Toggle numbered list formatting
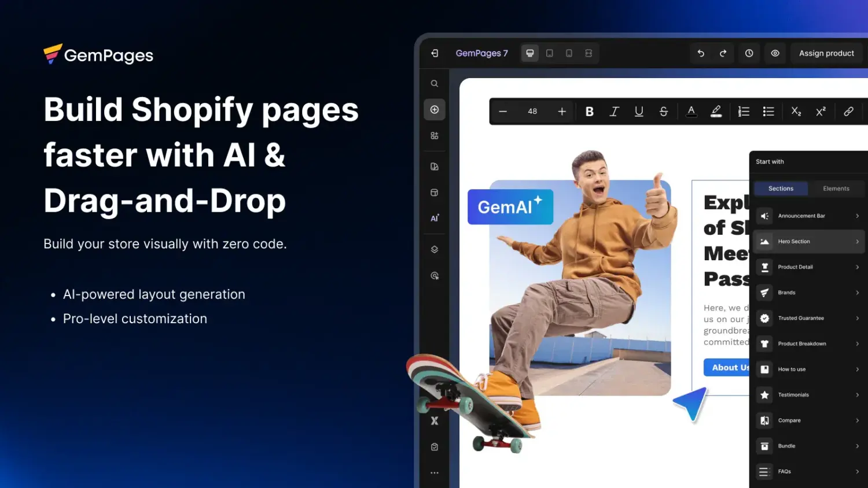Image resolution: width=868 pixels, height=488 pixels. click(x=744, y=112)
